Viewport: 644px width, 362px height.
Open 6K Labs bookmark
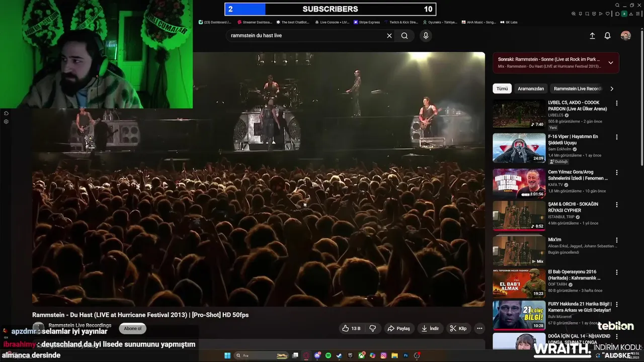[509, 22]
